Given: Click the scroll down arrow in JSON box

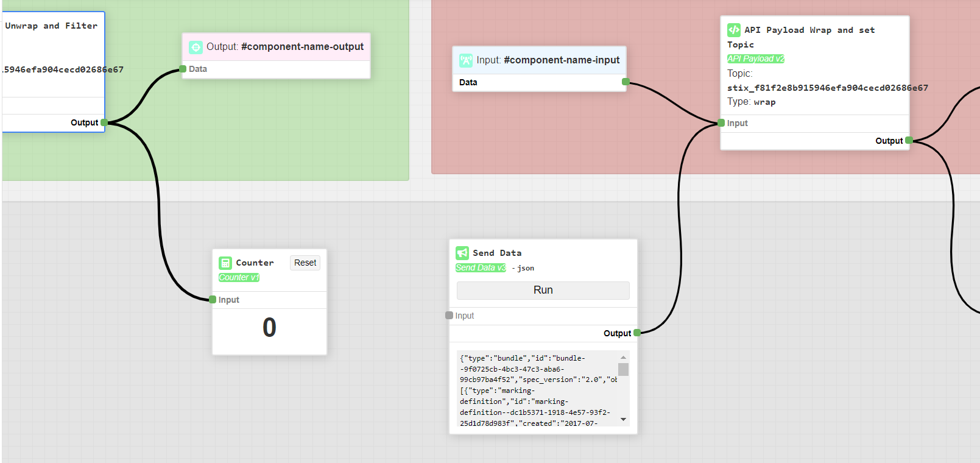Looking at the screenshot, I should point(623,419).
